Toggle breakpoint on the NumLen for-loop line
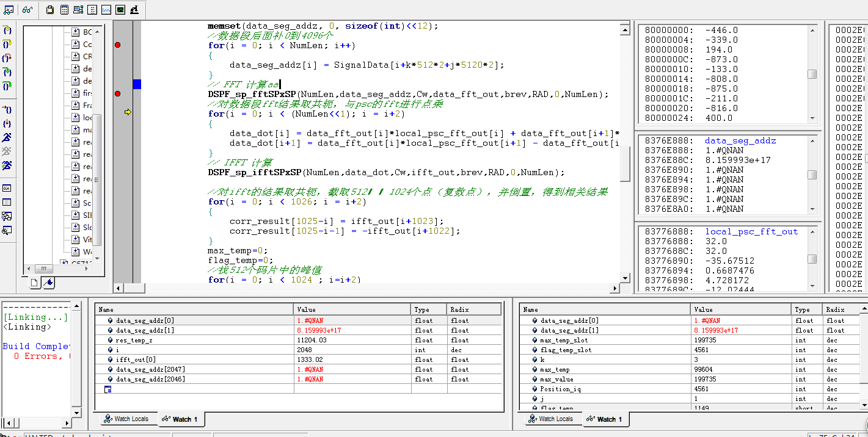Screen dimensions: 868x437 pyautogui.click(x=117, y=45)
